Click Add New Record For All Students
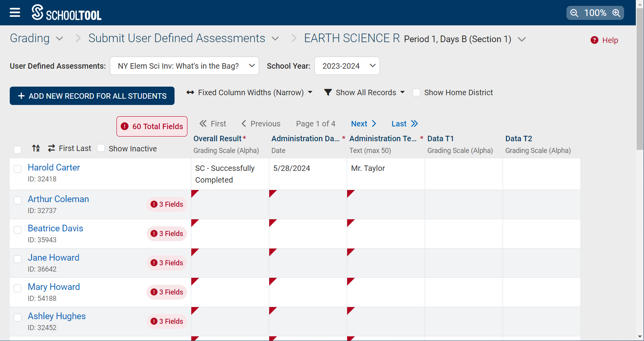 [92, 96]
